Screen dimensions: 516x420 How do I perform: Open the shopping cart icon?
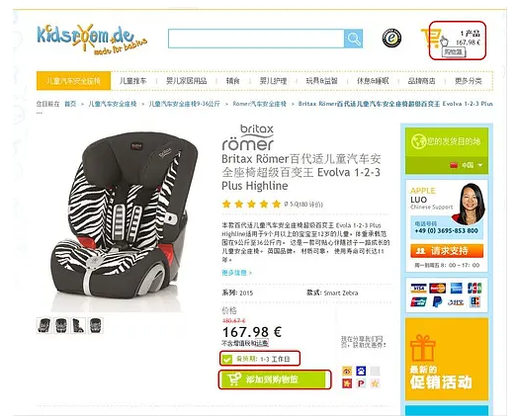pyautogui.click(x=431, y=39)
